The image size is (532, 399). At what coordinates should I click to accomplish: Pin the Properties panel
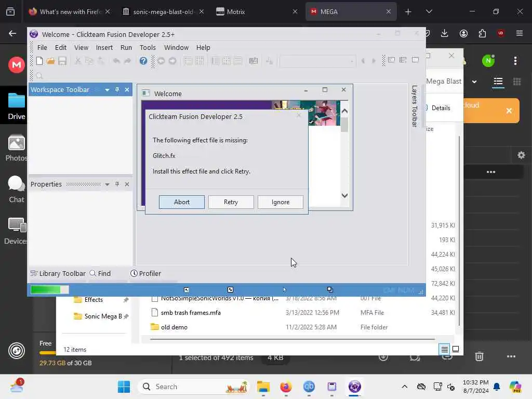point(117,184)
